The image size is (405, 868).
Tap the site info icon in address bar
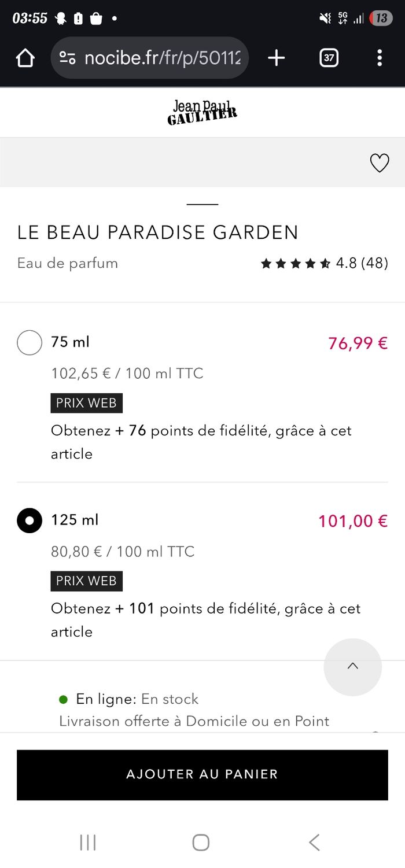coord(68,58)
